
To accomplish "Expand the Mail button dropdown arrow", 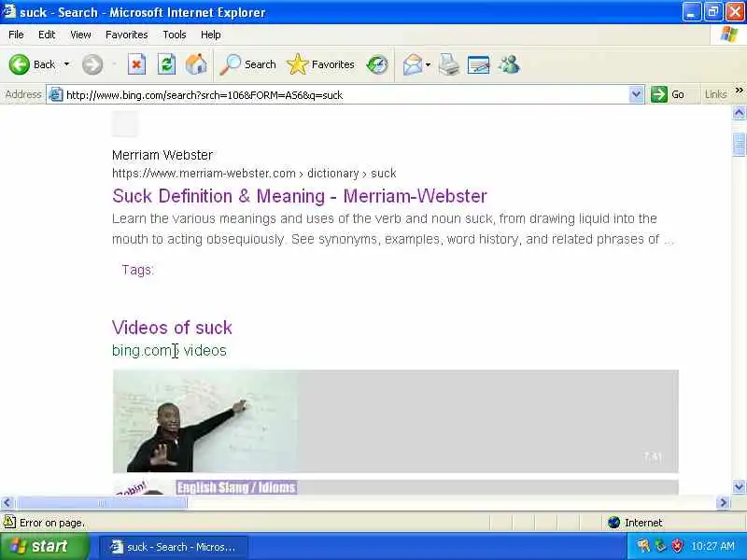I will tap(428, 64).
